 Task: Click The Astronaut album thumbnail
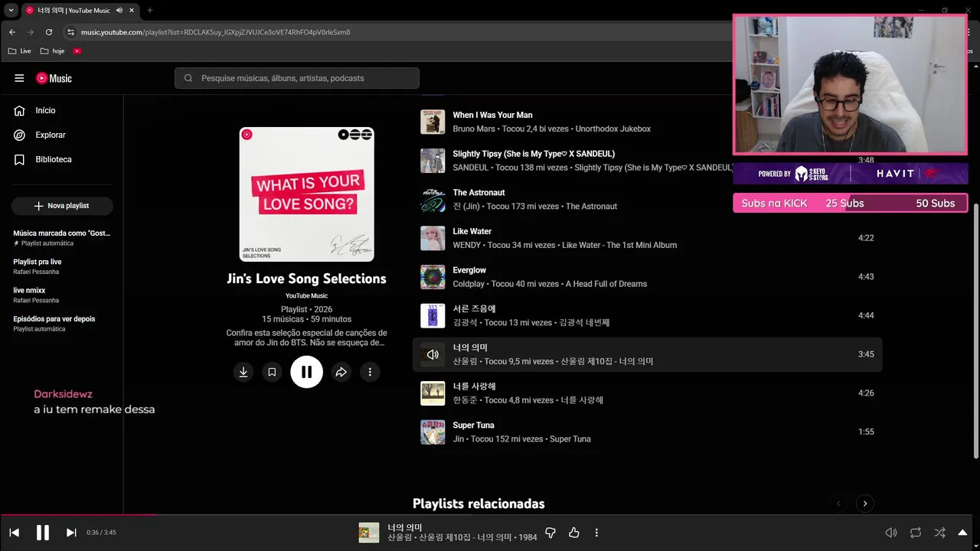pos(433,200)
